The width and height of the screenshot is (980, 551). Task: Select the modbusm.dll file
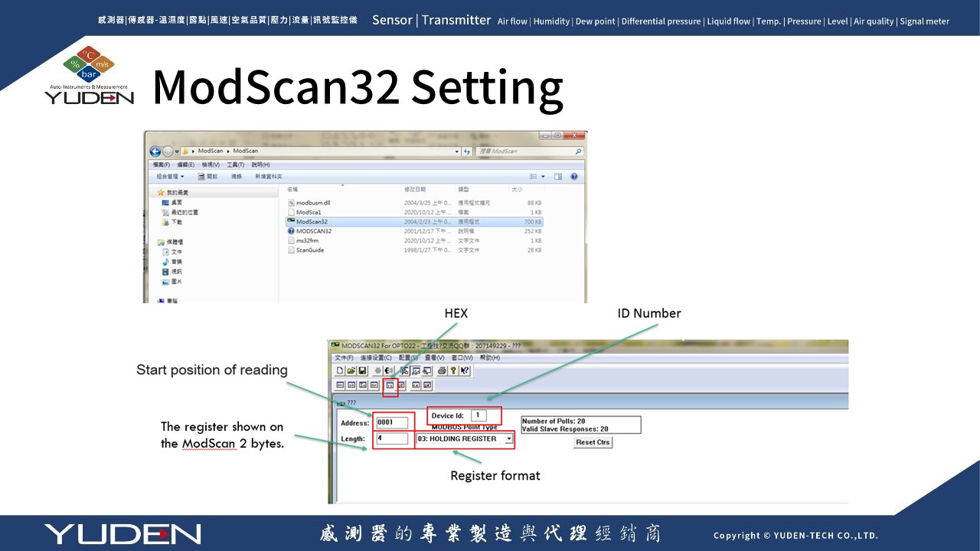(x=413, y=203)
